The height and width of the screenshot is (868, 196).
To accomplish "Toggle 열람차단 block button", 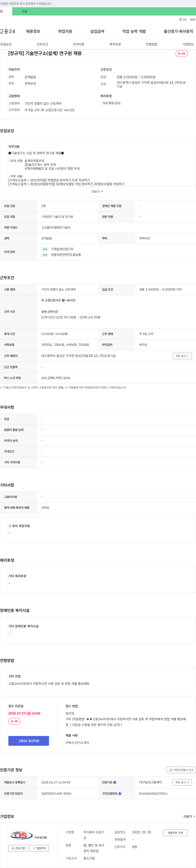I will 39,848.
